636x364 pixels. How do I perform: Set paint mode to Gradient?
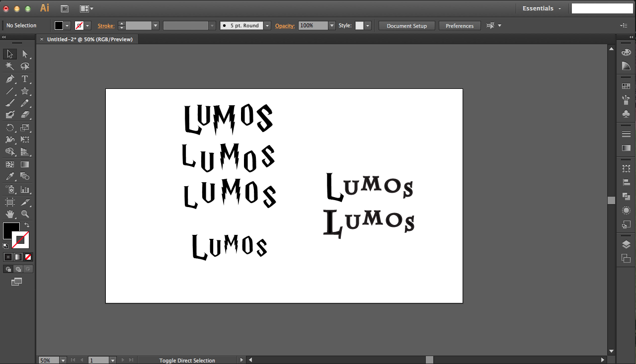pos(18,257)
